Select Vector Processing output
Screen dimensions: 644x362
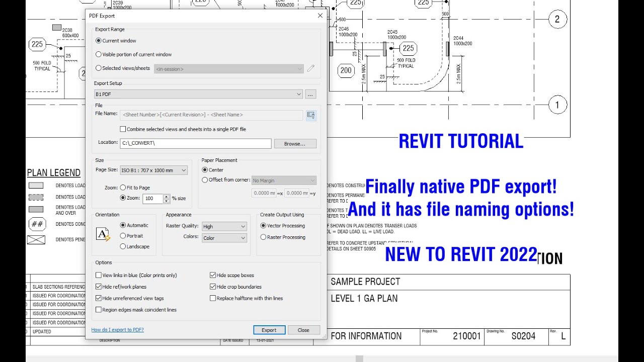[x=263, y=226]
